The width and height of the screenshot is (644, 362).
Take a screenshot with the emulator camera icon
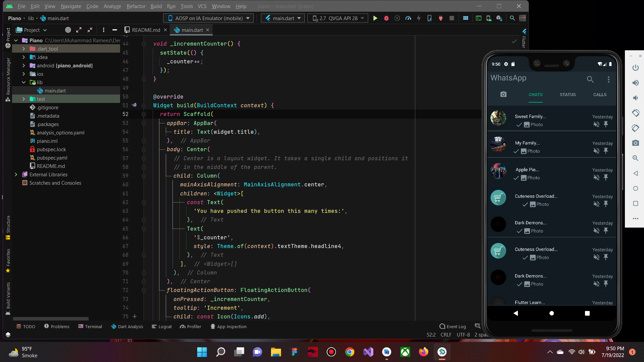click(636, 143)
